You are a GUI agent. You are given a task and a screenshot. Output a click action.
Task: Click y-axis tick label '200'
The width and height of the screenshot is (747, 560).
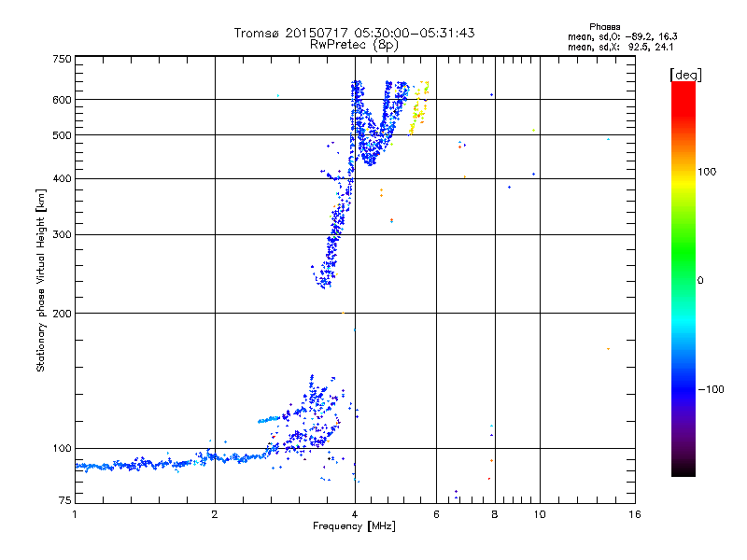tap(62, 314)
